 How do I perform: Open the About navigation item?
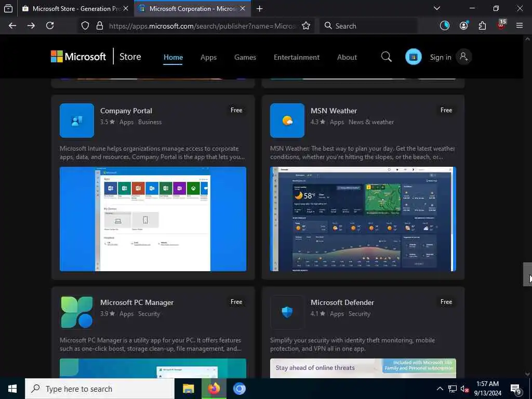click(347, 57)
